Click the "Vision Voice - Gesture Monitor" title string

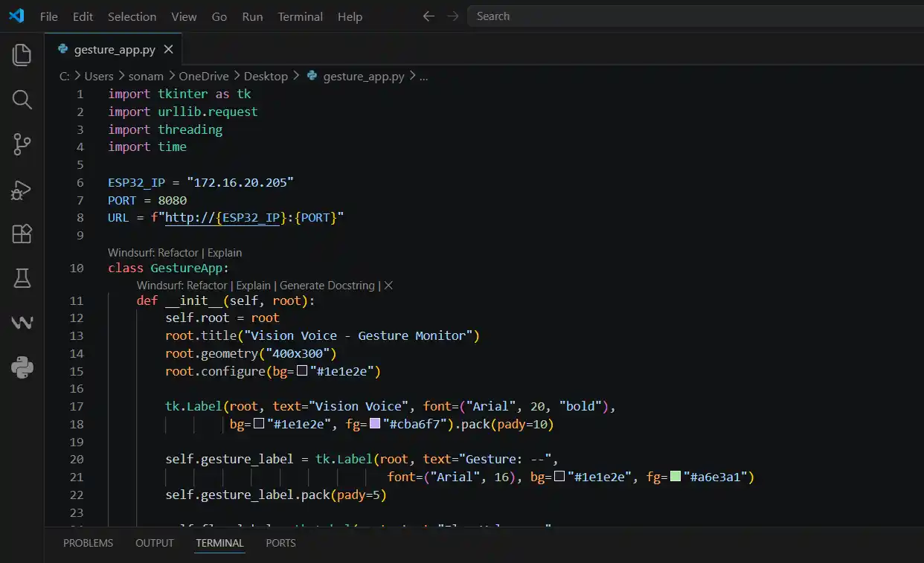point(359,335)
